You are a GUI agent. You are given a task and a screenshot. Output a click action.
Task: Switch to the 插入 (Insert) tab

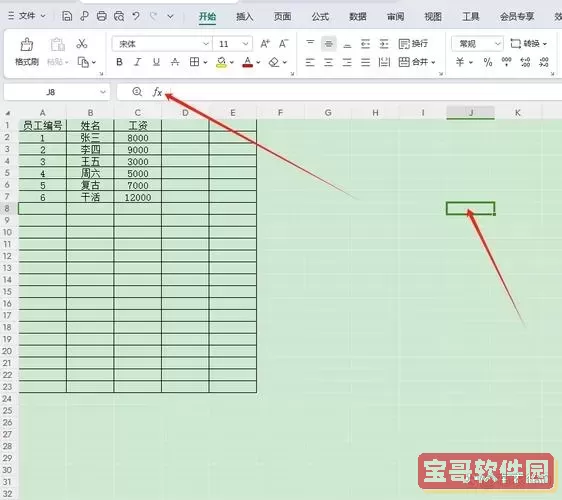pyautogui.click(x=245, y=16)
